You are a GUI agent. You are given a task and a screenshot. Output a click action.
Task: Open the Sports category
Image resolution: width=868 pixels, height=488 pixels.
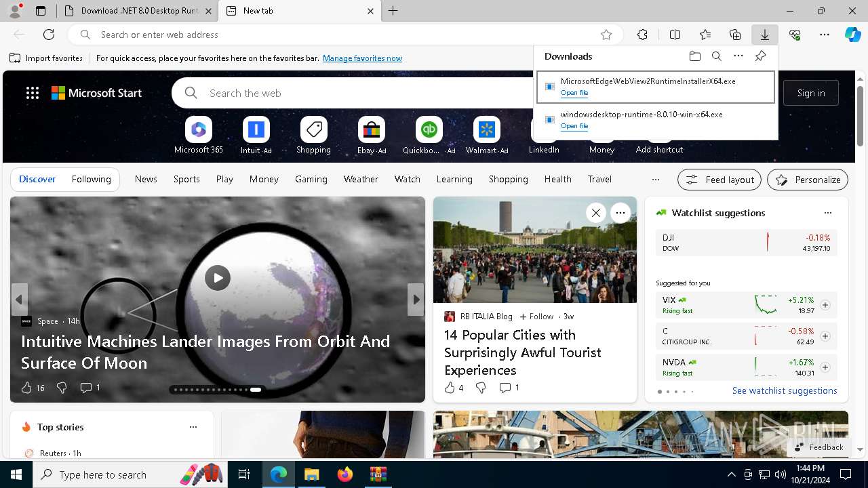tap(186, 179)
